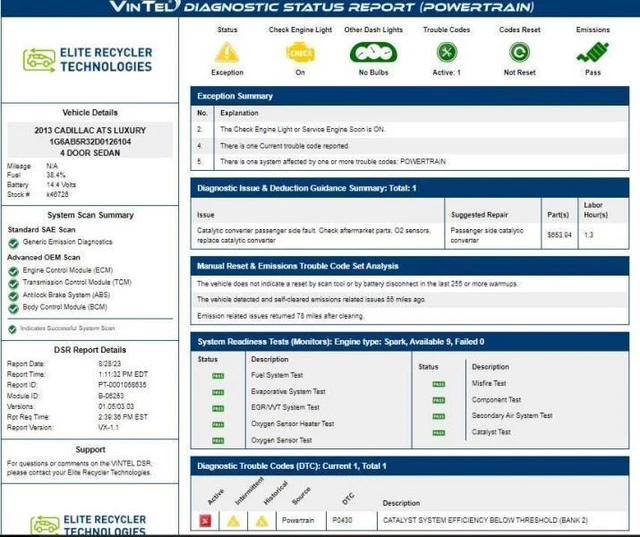Image resolution: width=640 pixels, height=537 pixels.
Task: Click the Diagnostic Issue & Deduction Guidance Summary header
Action: tap(409, 188)
